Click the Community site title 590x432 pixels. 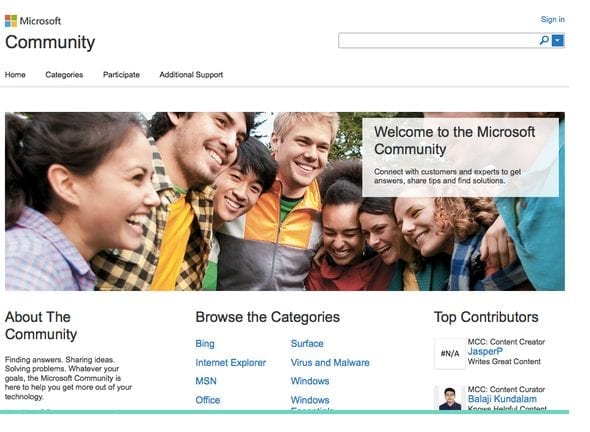(x=50, y=42)
